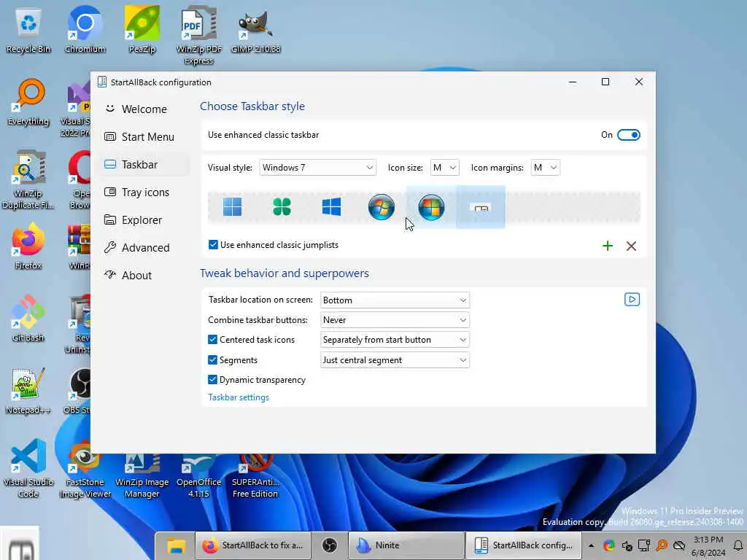The height and width of the screenshot is (560, 747).
Task: Maximize the StartAllBack configuration window
Action: point(605,82)
